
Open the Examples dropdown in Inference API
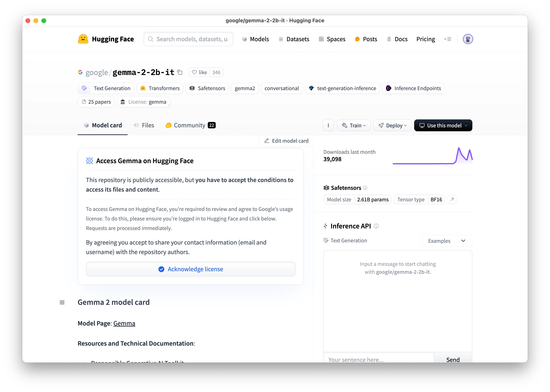pos(447,241)
